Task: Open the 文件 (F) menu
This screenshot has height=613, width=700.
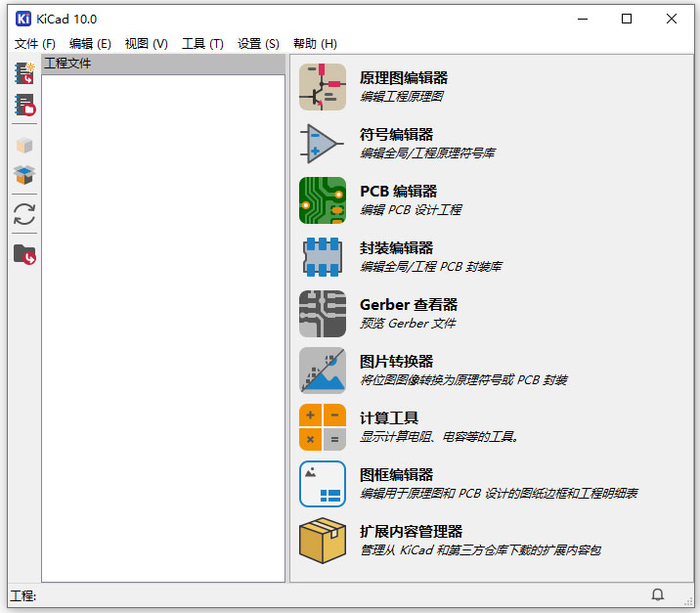Action: click(x=35, y=44)
